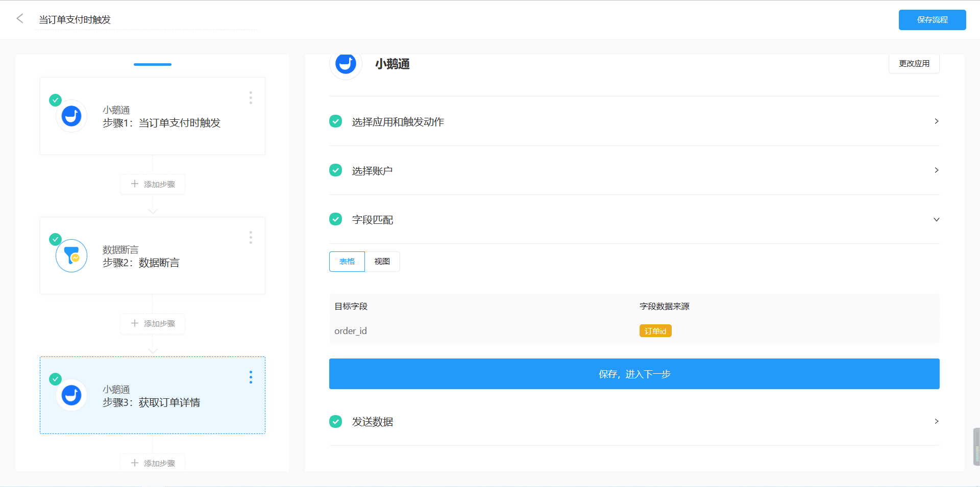Click the 小鹅通 icon in step 3 card

(71, 395)
